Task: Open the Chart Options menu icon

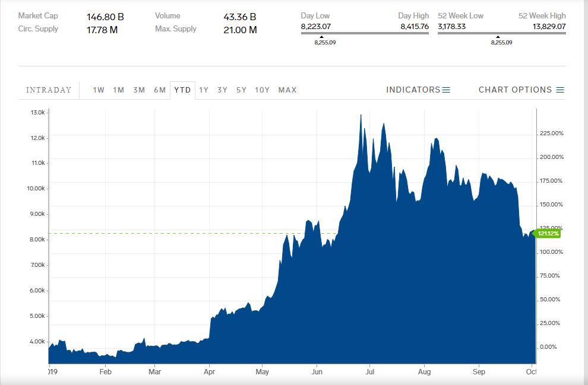Action: pos(561,90)
